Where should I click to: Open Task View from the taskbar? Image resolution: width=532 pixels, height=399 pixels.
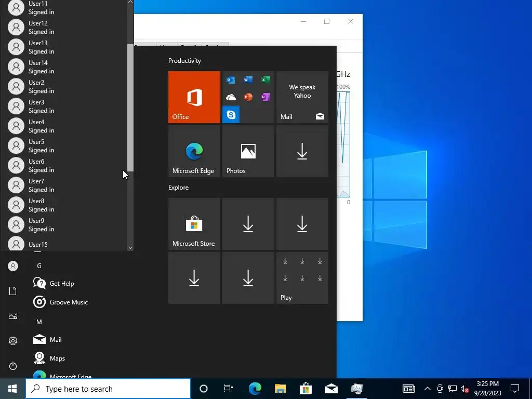point(229,389)
